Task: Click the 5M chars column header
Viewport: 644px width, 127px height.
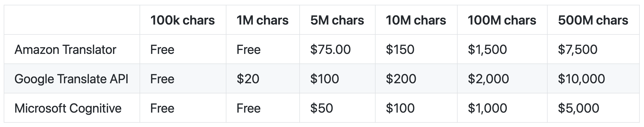Action: [337, 20]
